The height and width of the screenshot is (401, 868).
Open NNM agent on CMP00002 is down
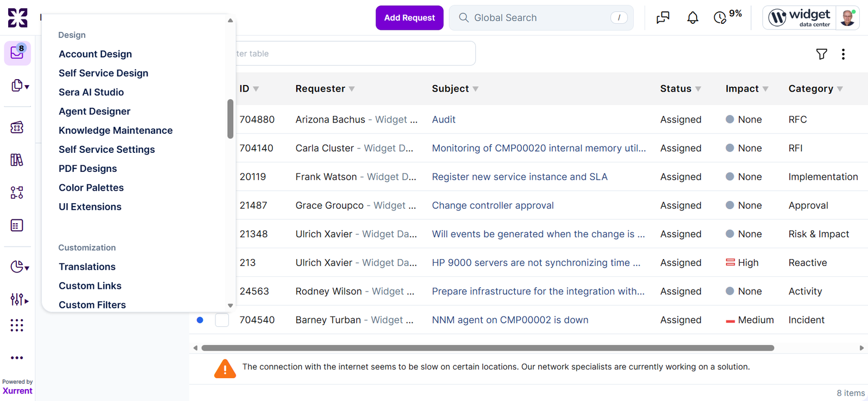tap(510, 320)
